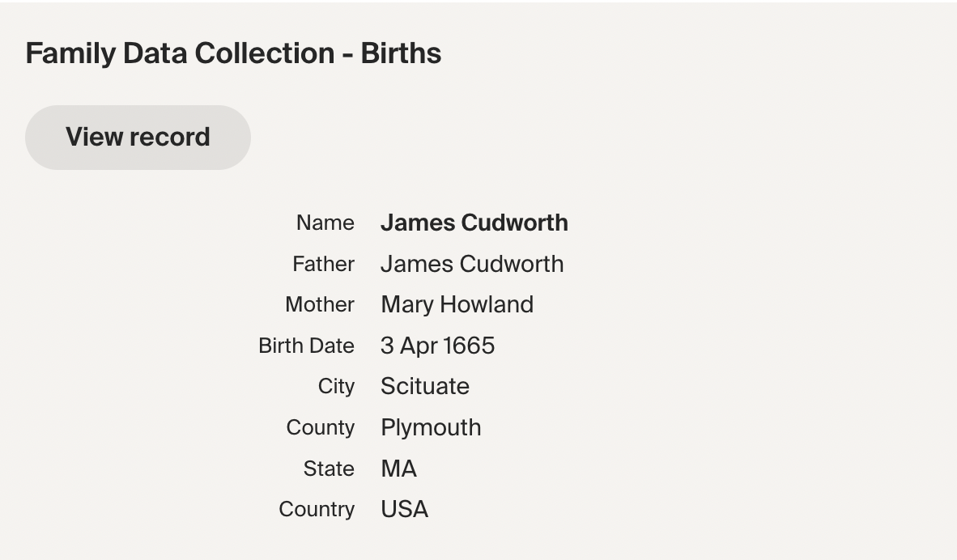The height and width of the screenshot is (560, 957).
Task: Select the Mother value Mary Howland
Action: click(457, 304)
